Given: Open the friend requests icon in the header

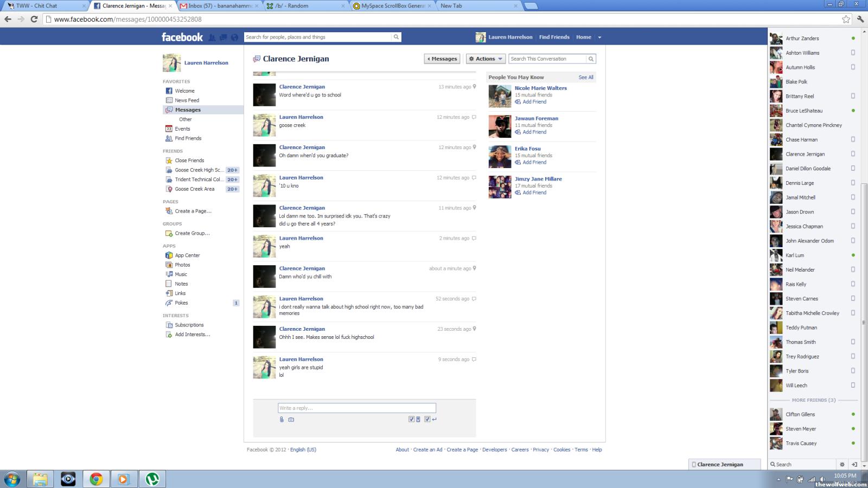Looking at the screenshot, I should coord(212,37).
